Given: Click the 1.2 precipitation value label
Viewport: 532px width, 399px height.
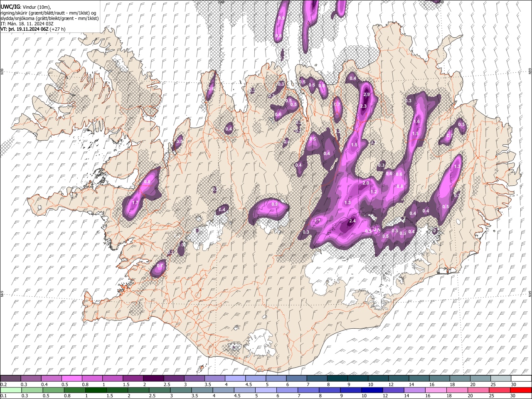Looking at the screenshot, I should (373, 192).
